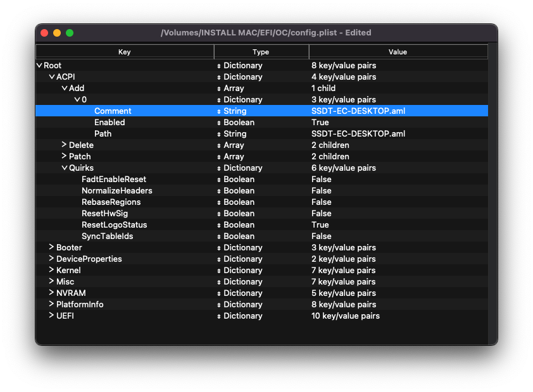Viewport: 533px width, 392px height.
Task: Collapse the Quirks dictionary arrow
Action: pyautogui.click(x=65, y=168)
